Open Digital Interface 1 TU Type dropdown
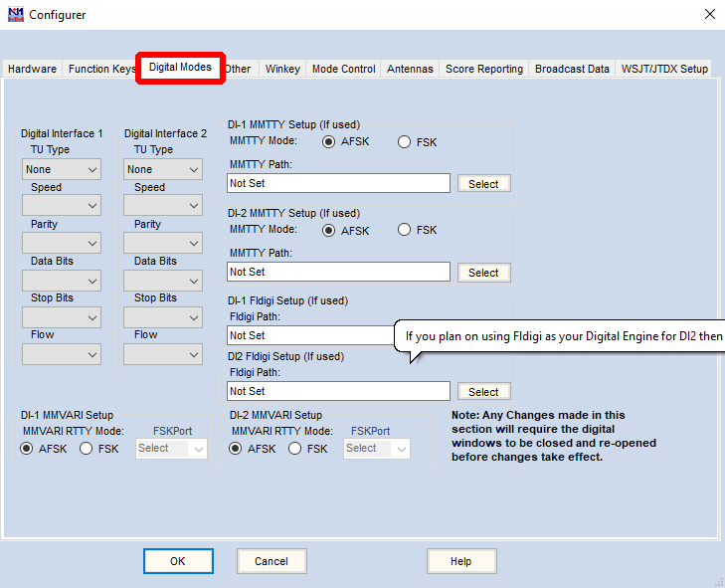The height and width of the screenshot is (588, 725). coord(62,169)
